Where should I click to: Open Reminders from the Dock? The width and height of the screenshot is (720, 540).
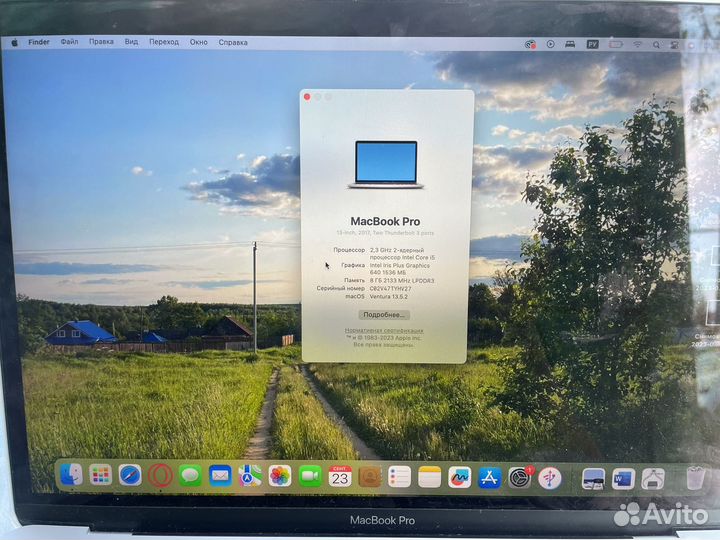399,477
